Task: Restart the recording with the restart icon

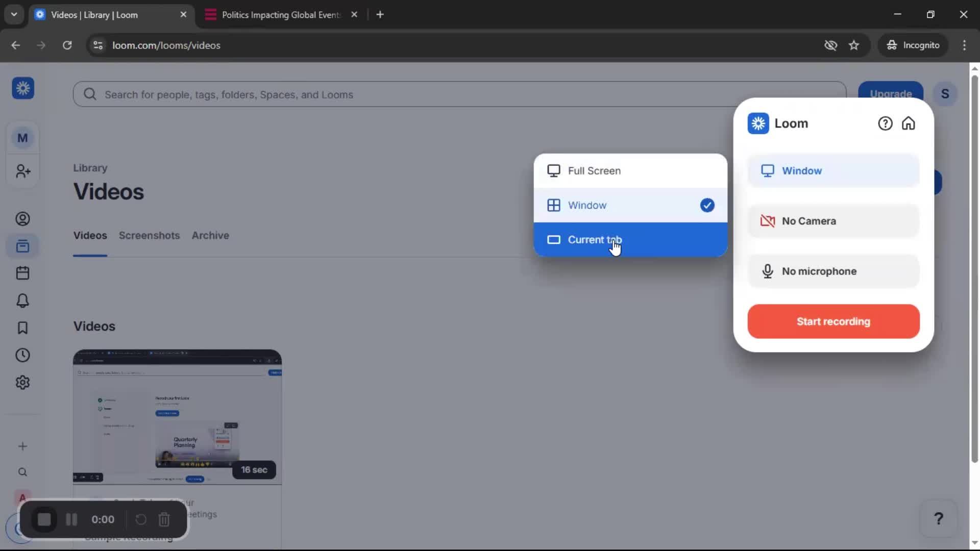Action: tap(141, 519)
